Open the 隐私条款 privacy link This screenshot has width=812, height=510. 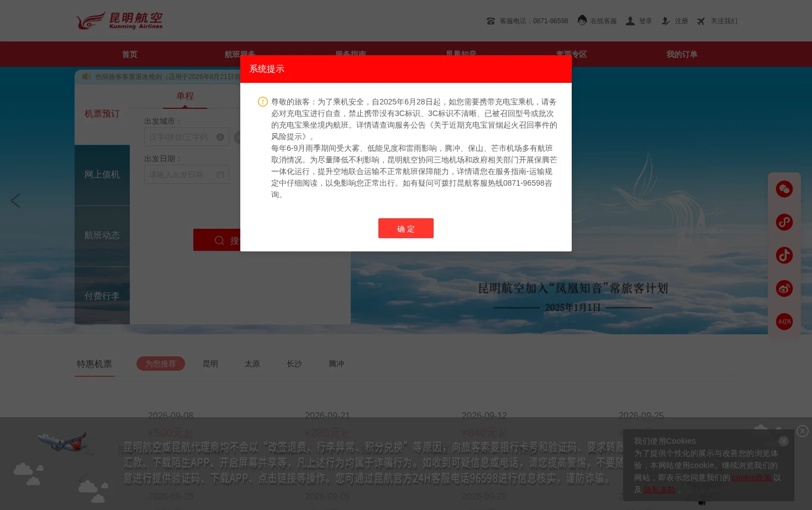[x=660, y=490]
